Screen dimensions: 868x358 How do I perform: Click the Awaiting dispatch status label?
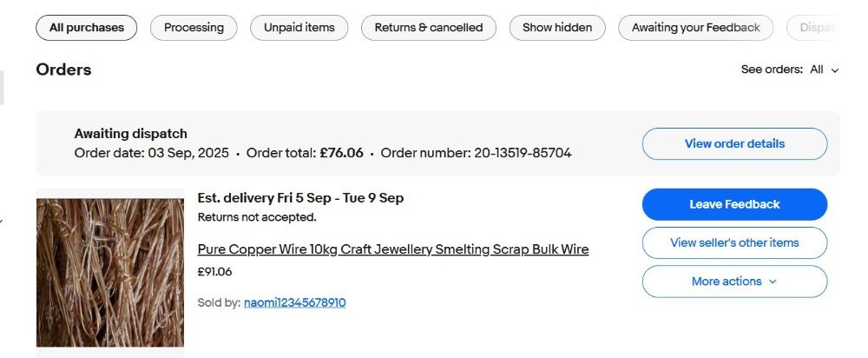click(x=130, y=134)
